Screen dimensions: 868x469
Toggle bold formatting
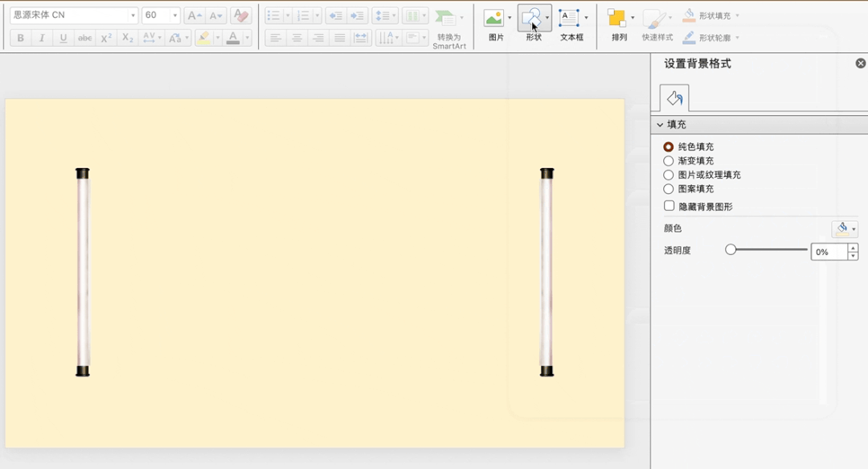pos(20,38)
